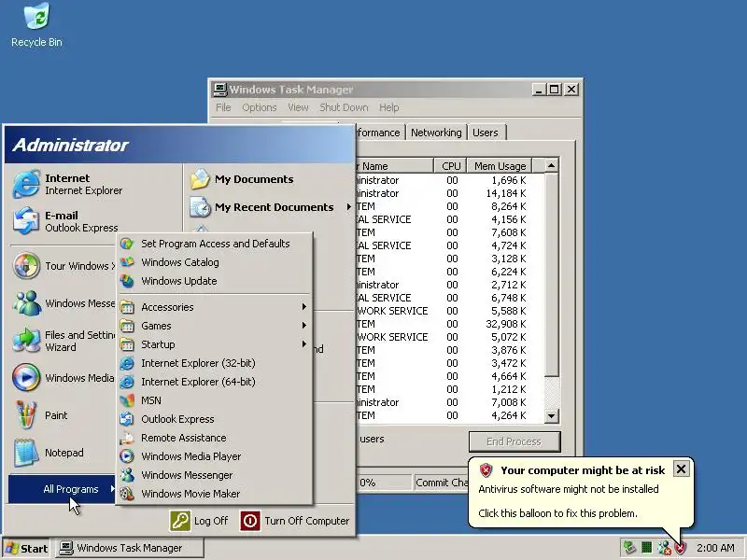
Task: Switch to the Networking tab
Action: (x=436, y=133)
